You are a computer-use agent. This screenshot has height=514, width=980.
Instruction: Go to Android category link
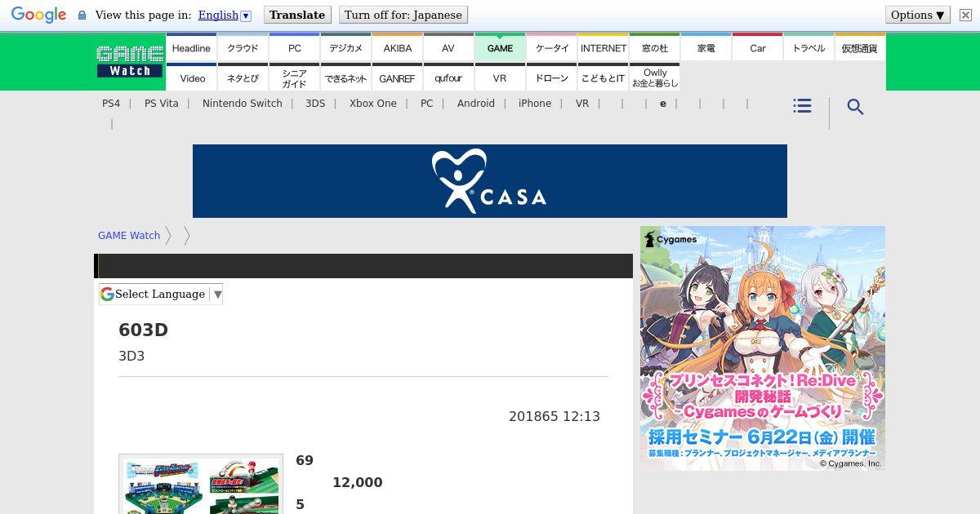click(x=476, y=104)
